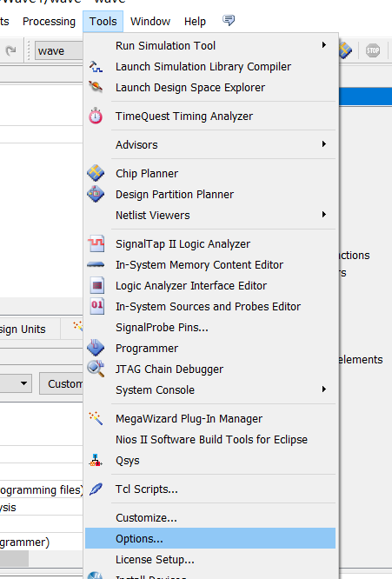Select In-System Sources and Probes Editor
The height and width of the screenshot is (579, 392).
point(210,307)
